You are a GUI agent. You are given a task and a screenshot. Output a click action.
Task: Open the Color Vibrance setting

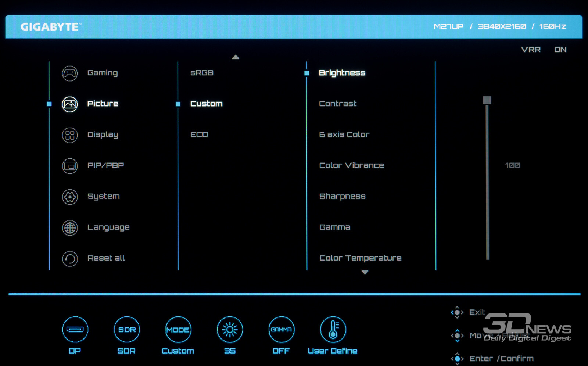click(351, 165)
